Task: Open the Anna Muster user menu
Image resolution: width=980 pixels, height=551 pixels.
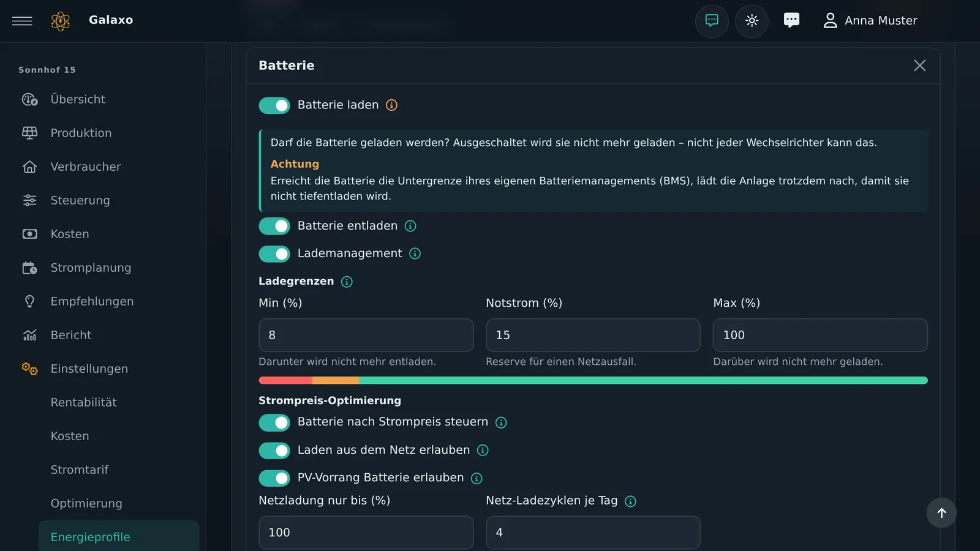Action: pyautogui.click(x=870, y=21)
